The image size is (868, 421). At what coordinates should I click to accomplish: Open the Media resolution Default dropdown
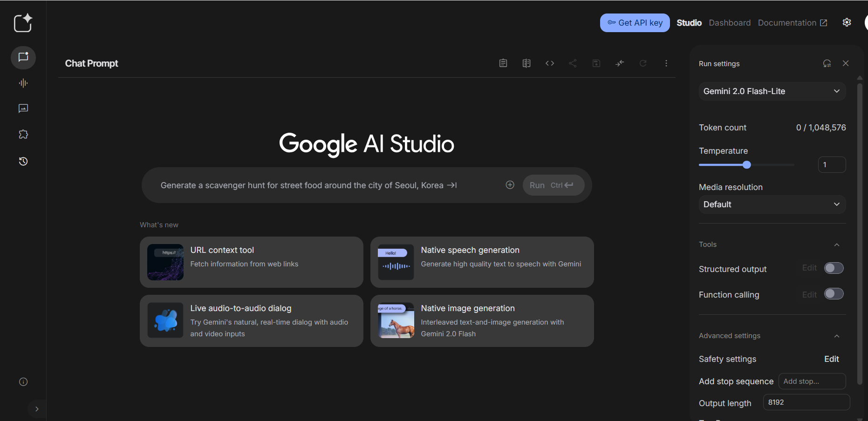pyautogui.click(x=772, y=204)
